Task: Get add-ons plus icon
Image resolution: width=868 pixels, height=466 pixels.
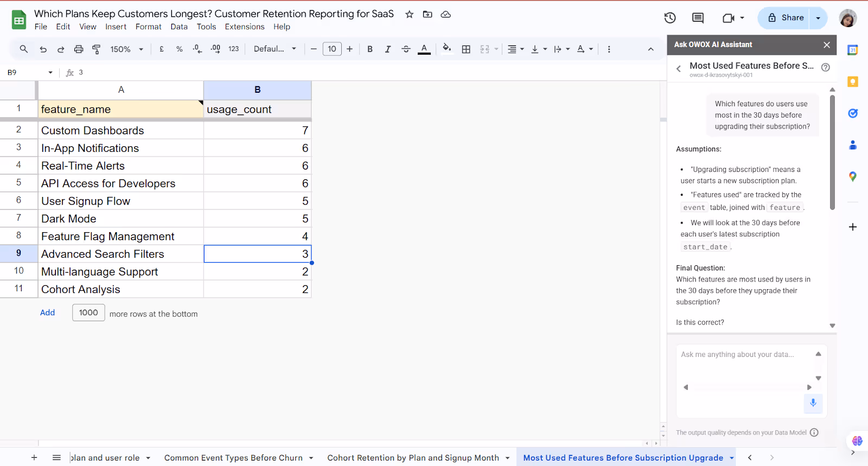Action: [x=853, y=227]
